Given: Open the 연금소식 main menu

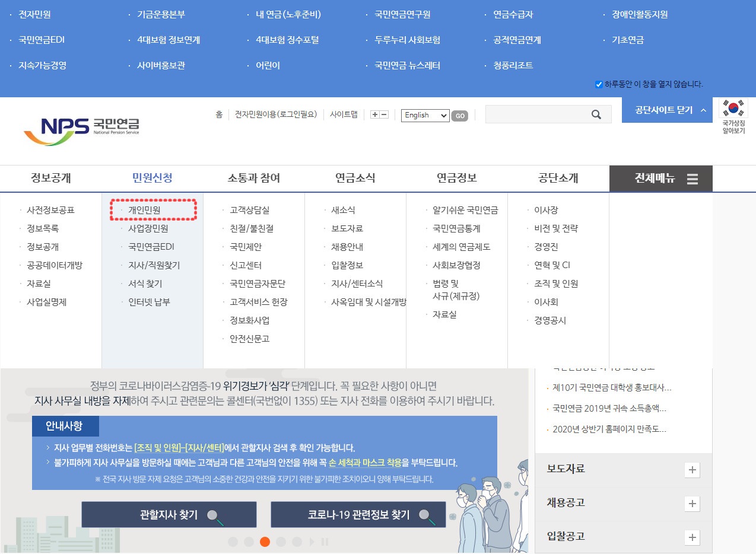Looking at the screenshot, I should click(x=355, y=178).
